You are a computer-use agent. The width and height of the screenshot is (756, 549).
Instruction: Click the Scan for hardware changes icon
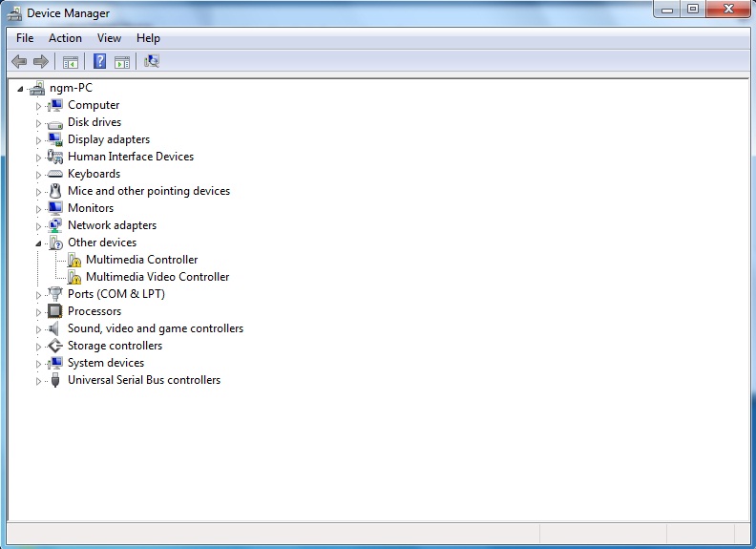click(152, 61)
